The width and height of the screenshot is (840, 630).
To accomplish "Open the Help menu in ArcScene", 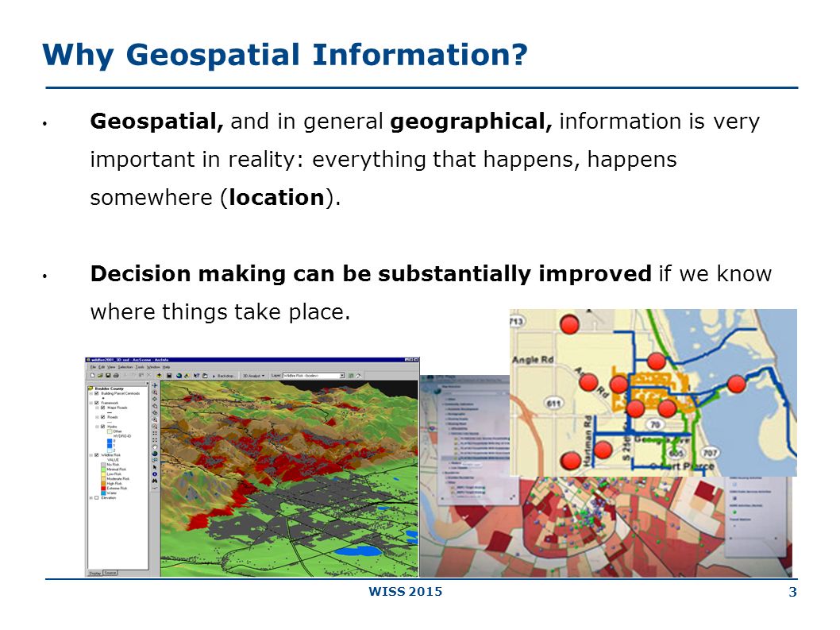I will pos(166,367).
